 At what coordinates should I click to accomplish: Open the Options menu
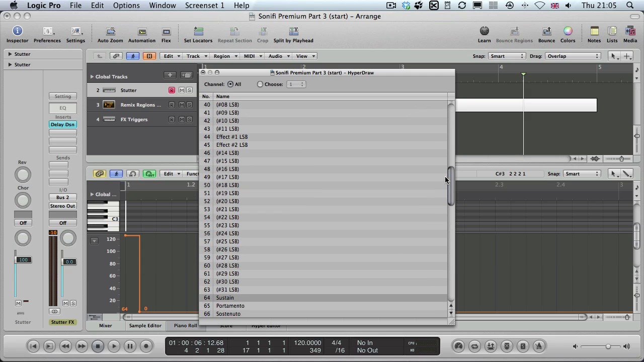point(126,6)
